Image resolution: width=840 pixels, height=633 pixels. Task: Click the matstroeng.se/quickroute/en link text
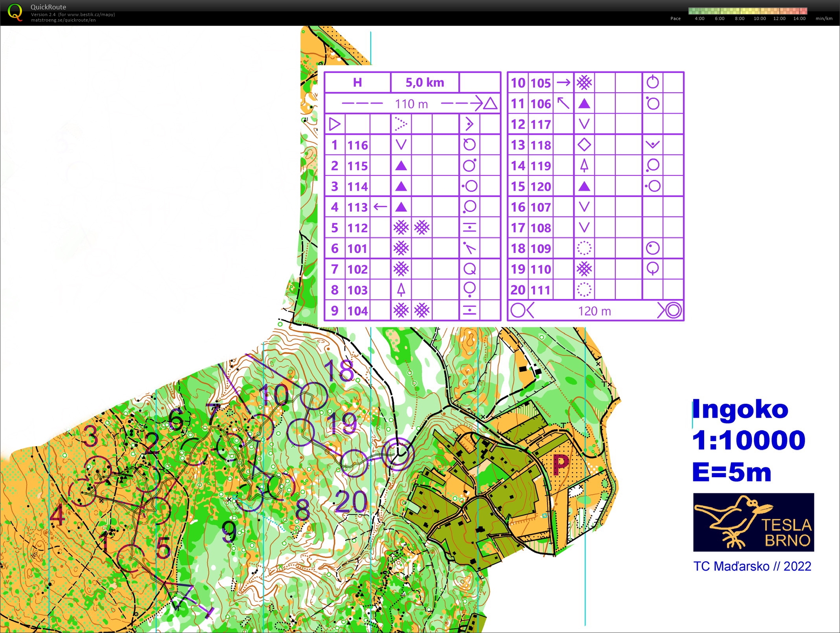tap(63, 20)
